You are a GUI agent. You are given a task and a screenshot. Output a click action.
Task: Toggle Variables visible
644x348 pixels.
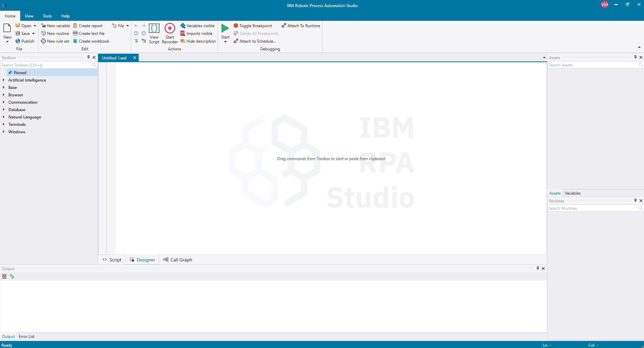tap(197, 26)
